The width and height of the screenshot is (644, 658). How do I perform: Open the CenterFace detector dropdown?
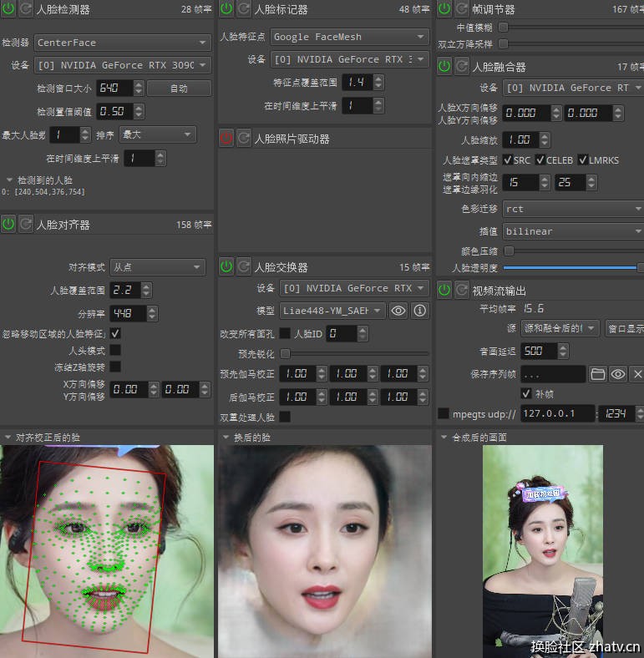coord(122,43)
